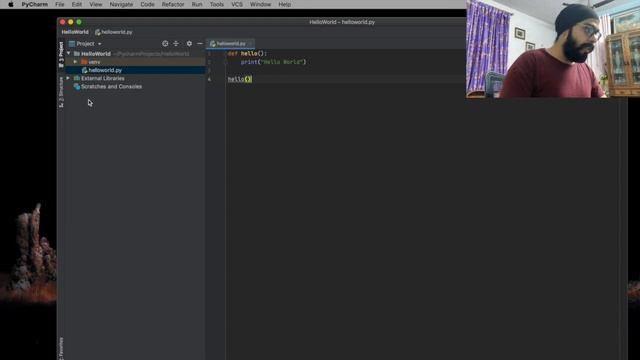Image resolution: width=640 pixels, height=360 pixels.
Task: Open the View menu
Action: tap(96, 4)
